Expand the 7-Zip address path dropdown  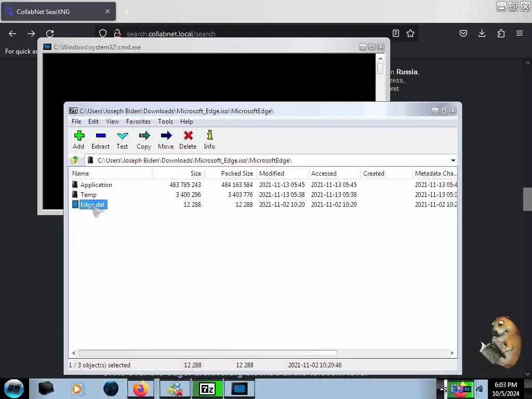pos(453,161)
